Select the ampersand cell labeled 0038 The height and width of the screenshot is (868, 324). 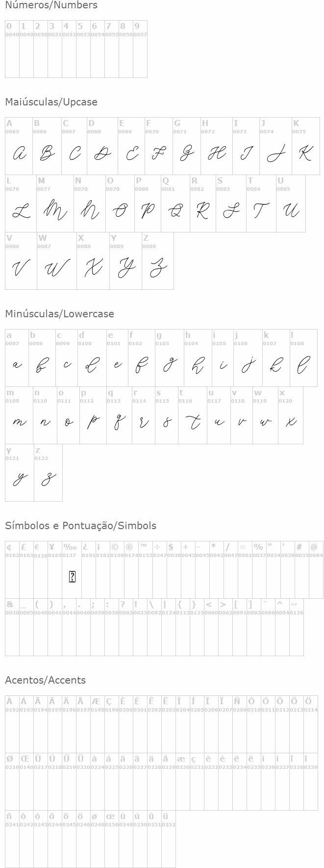[x=12, y=627]
